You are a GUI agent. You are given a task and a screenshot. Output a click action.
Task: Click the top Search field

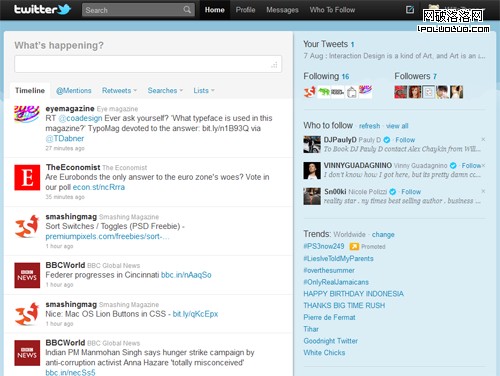138,10
